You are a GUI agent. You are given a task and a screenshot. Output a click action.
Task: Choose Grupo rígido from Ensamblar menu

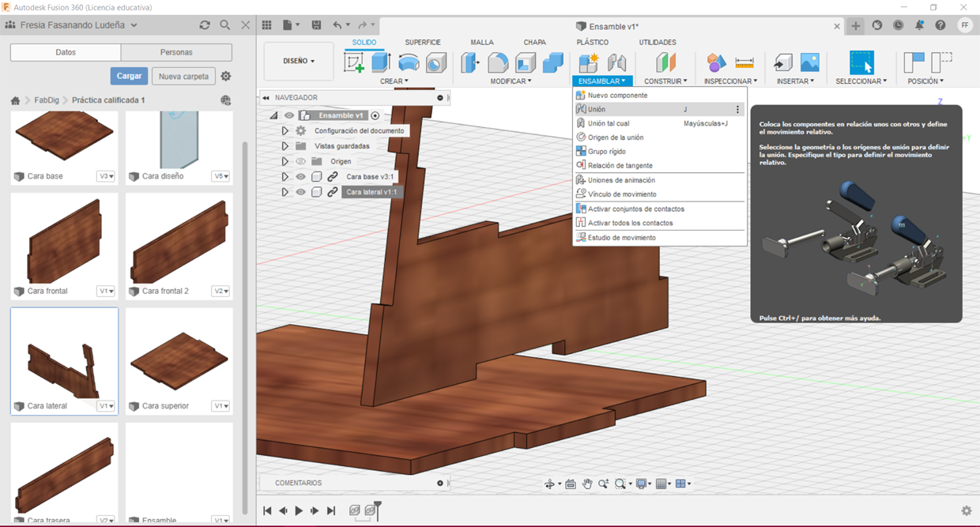coord(606,152)
